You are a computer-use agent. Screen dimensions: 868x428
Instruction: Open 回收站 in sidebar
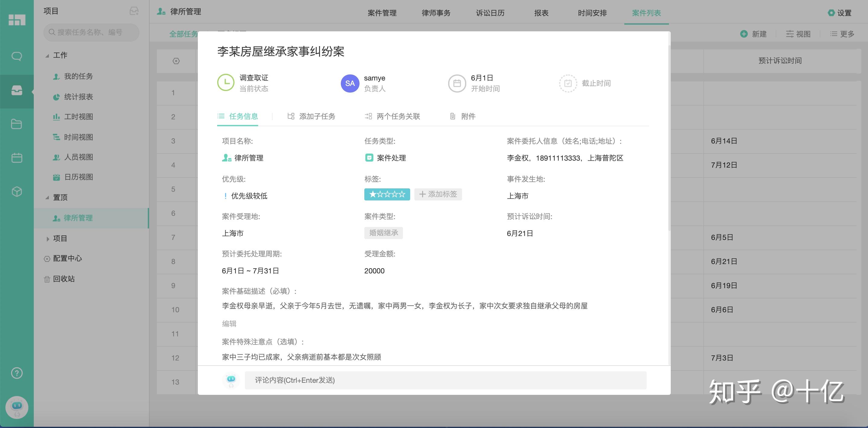[59, 279]
